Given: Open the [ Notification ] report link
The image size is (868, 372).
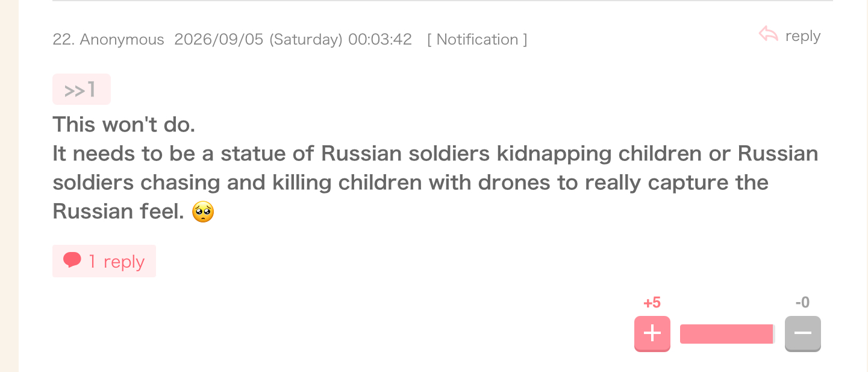Looking at the screenshot, I should [477, 40].
